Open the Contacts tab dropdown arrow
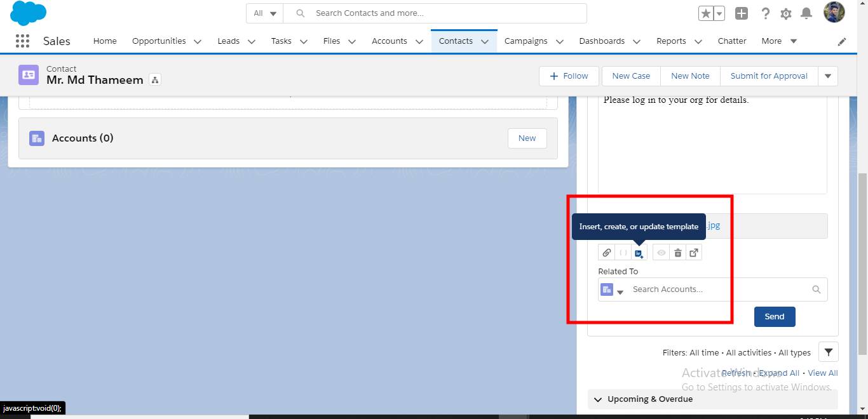Viewport: 868px width, 419px height. click(x=484, y=41)
